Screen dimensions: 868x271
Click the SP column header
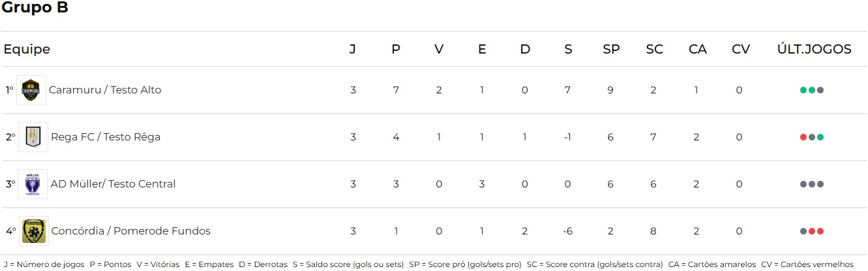click(x=611, y=50)
